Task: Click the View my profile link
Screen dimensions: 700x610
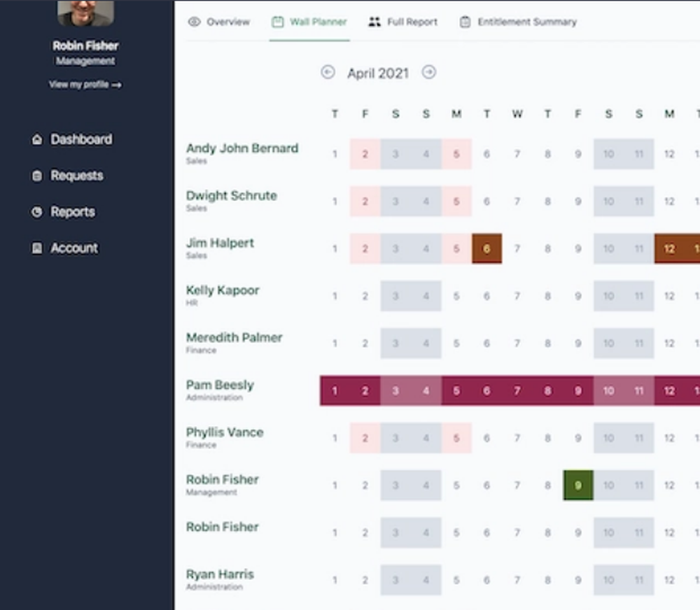Action: click(85, 85)
